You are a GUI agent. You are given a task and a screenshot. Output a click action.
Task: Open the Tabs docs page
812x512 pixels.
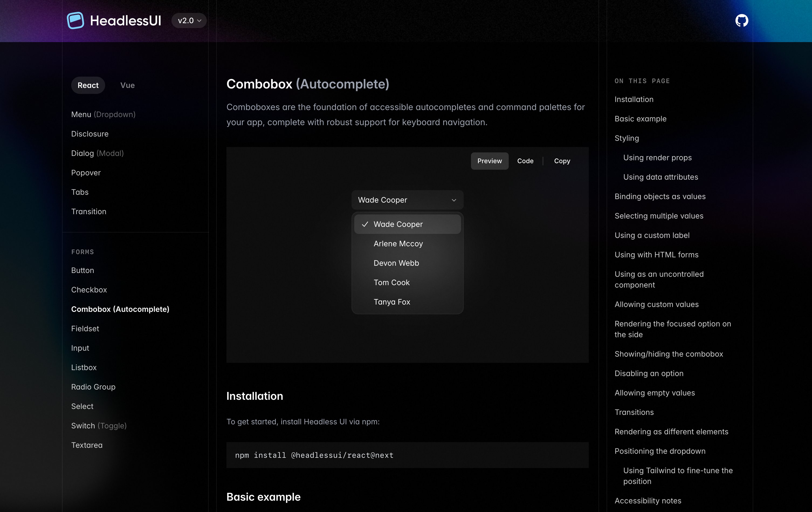(80, 192)
